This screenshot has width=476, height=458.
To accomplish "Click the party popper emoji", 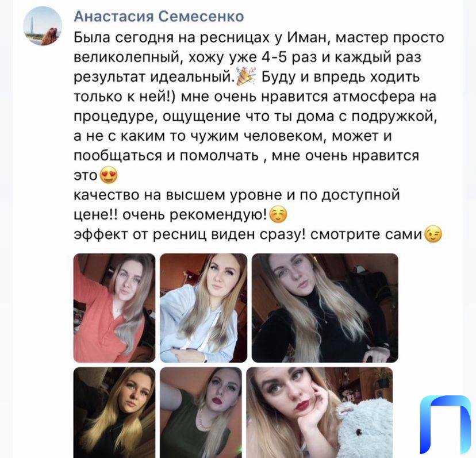I will (x=246, y=76).
